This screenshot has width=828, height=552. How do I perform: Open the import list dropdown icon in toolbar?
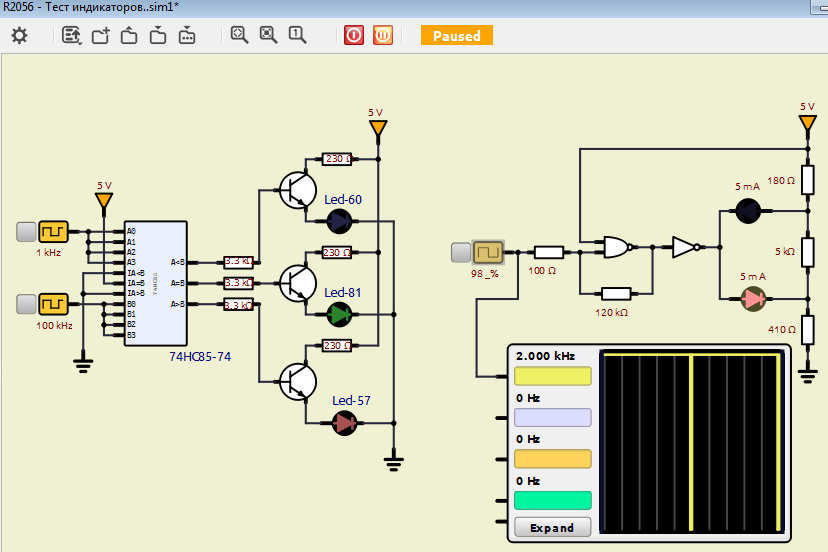point(71,35)
